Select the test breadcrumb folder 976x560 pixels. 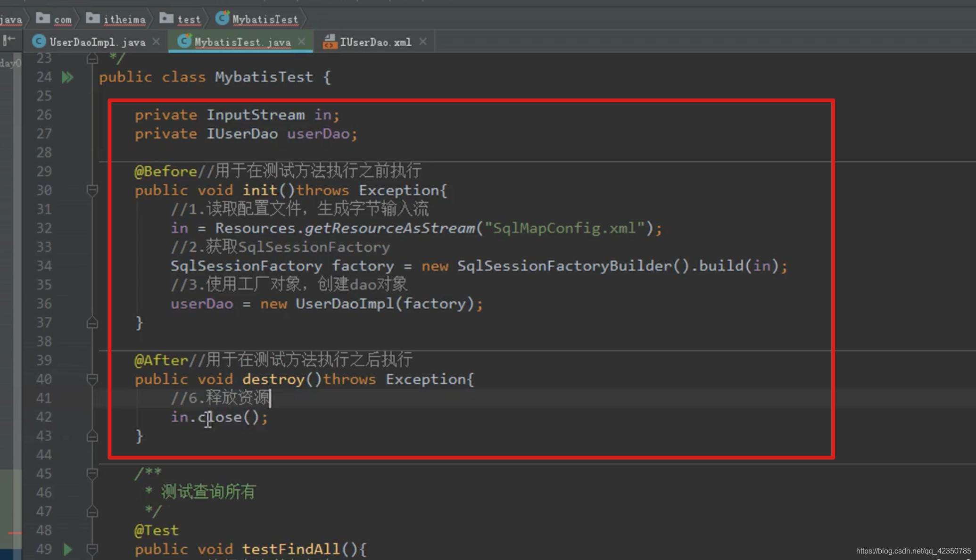(x=180, y=19)
